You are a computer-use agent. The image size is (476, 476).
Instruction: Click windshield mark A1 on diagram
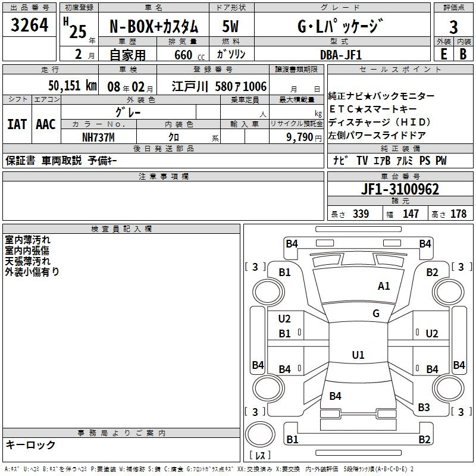pos(384,286)
